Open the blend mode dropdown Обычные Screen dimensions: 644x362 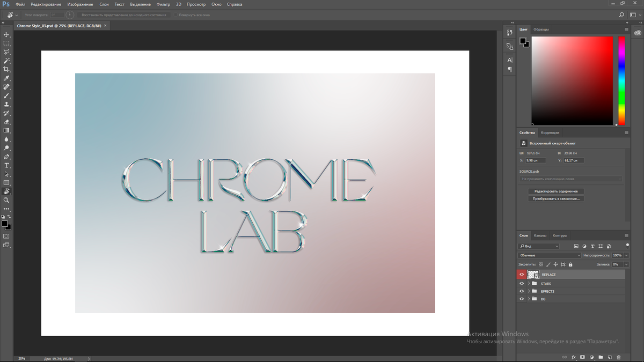[x=550, y=255]
